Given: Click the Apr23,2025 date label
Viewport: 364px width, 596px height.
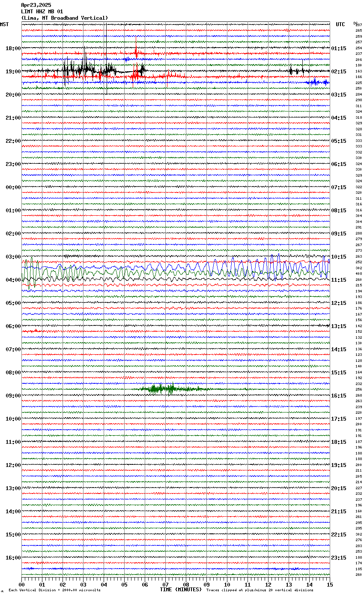Looking at the screenshot, I should [x=36, y=5].
